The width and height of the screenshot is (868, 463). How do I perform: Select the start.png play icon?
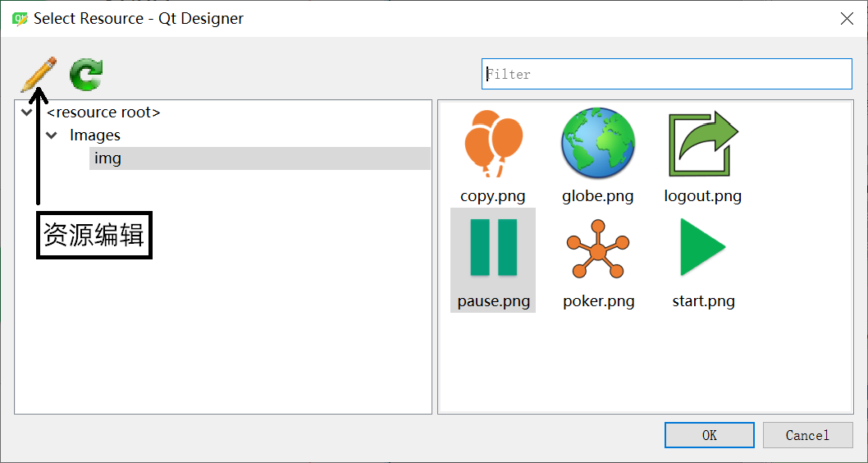(702, 248)
